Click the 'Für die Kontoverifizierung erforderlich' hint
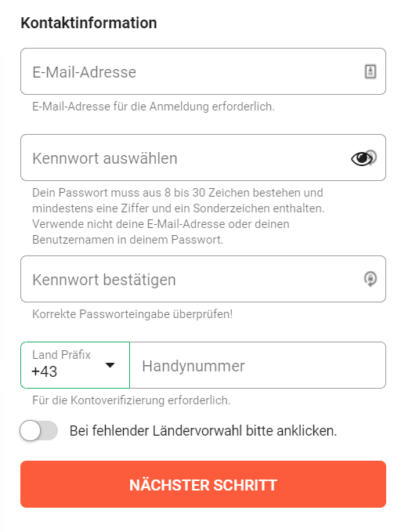405x532 pixels. click(132, 400)
